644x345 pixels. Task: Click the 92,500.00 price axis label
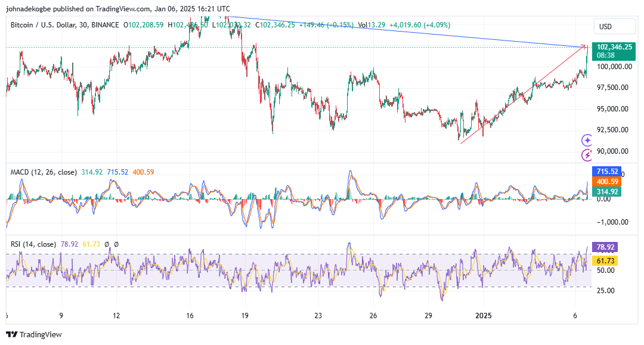[612, 130]
